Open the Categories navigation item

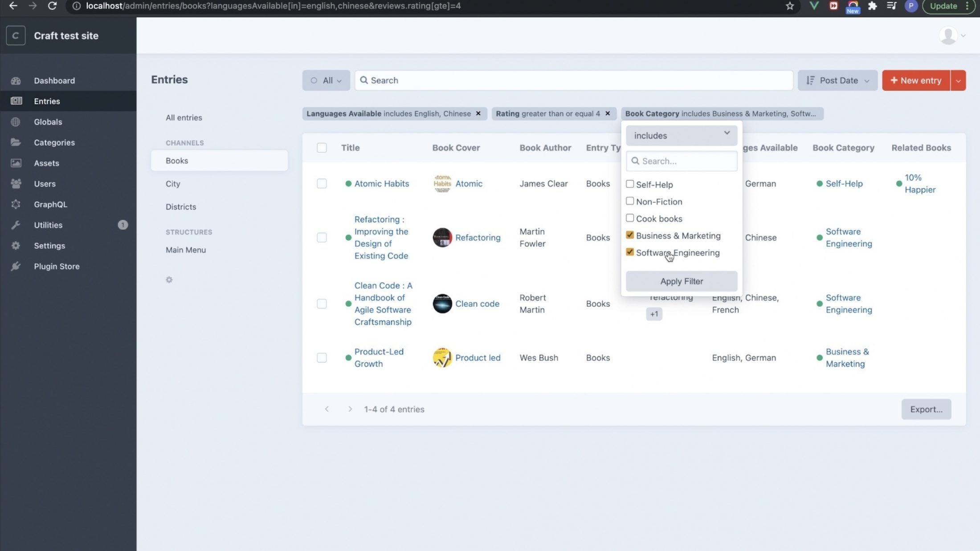54,142
